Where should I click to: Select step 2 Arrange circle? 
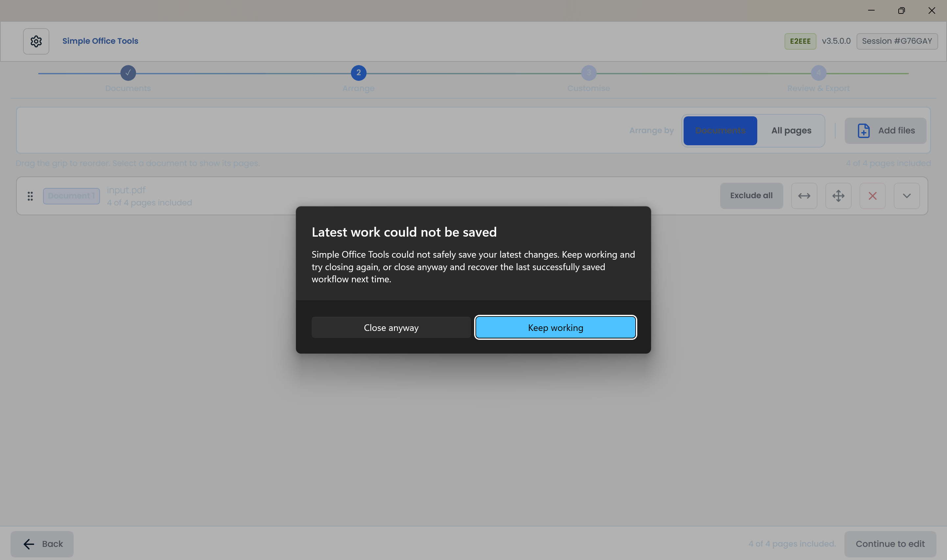point(358,73)
